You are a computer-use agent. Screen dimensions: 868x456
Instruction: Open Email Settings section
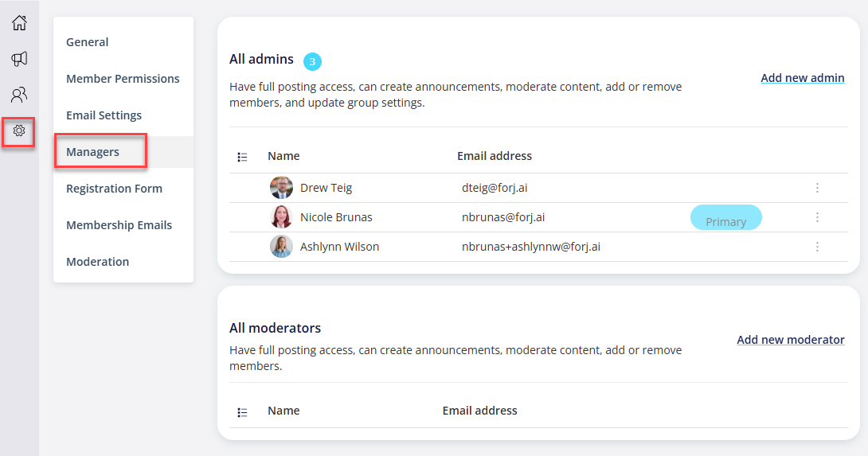click(104, 115)
